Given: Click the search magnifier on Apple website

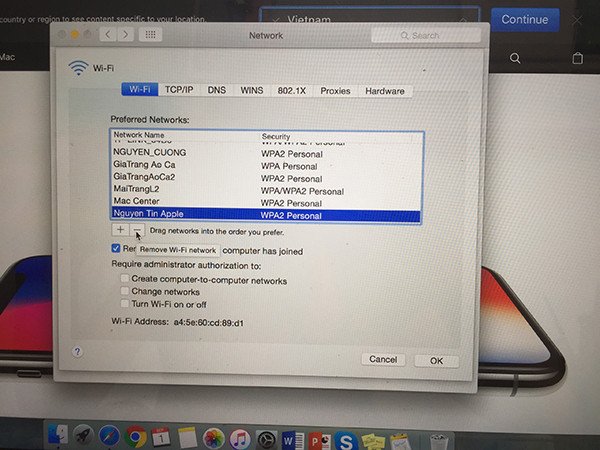Looking at the screenshot, I should (x=515, y=58).
